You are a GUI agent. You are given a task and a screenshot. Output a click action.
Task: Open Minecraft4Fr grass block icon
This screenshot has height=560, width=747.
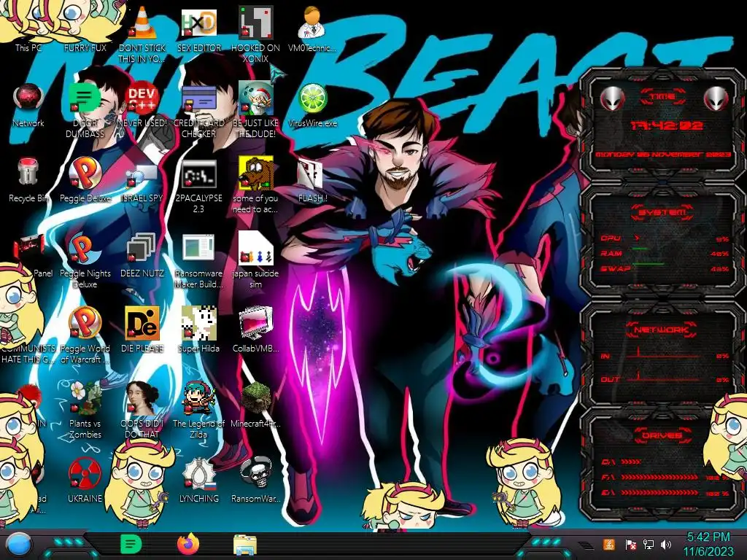click(255, 398)
